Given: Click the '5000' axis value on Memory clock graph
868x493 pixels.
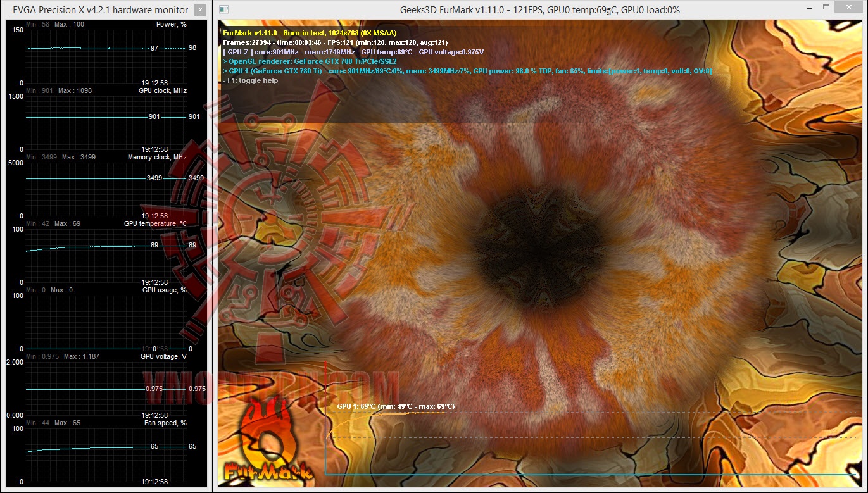Looking at the screenshot, I should (16, 163).
